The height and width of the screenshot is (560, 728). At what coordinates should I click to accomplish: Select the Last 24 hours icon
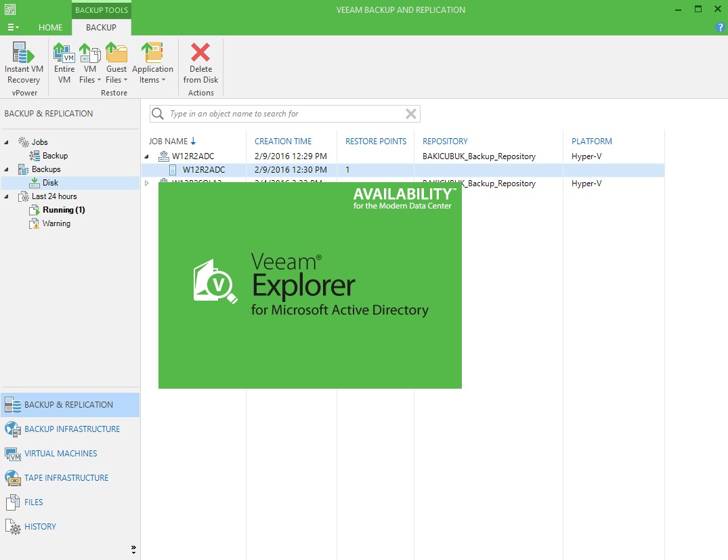[23, 196]
